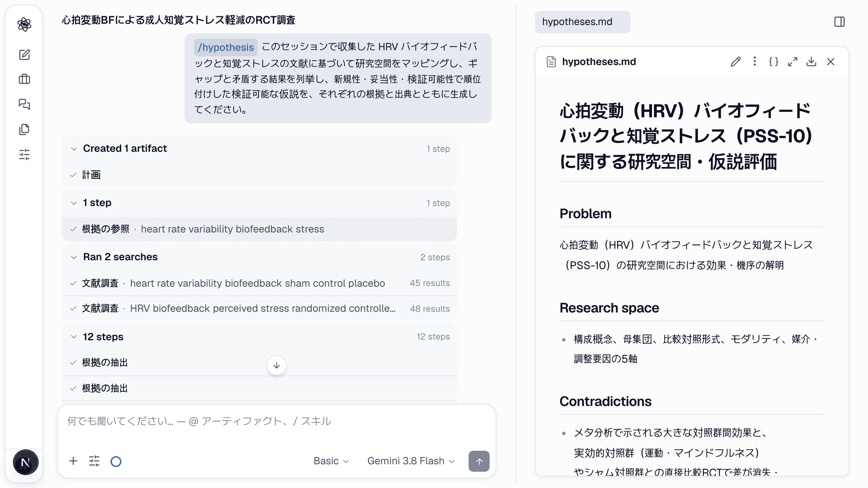This screenshot has height=488, width=868.
Task: Click the atom logo in the sidebar
Action: click(24, 24)
